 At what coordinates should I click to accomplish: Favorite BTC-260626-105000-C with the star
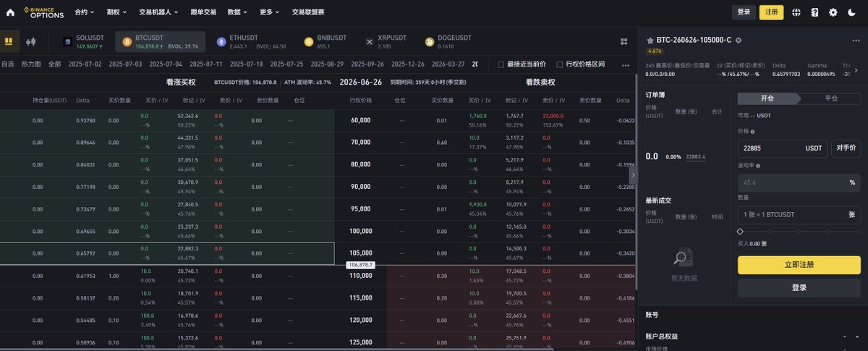coord(650,41)
